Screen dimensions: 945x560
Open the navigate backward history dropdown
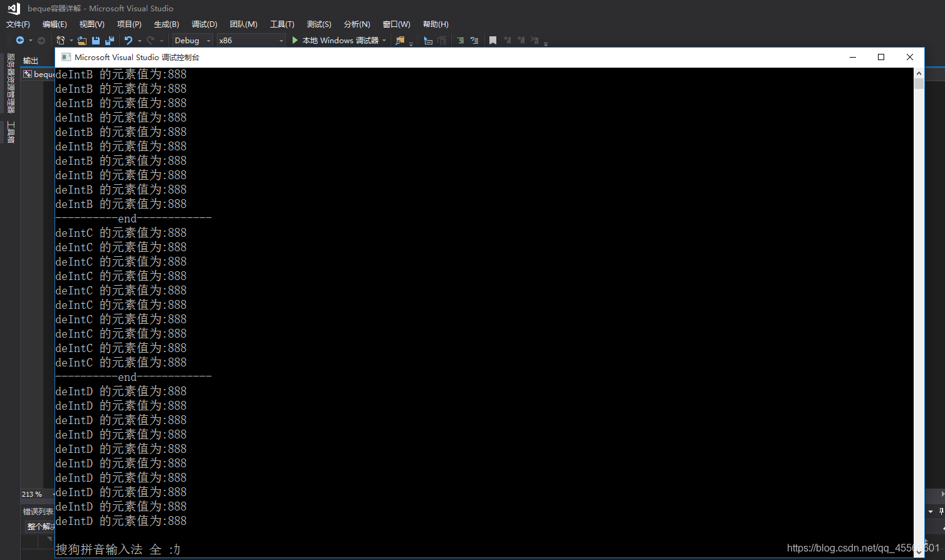[30, 41]
